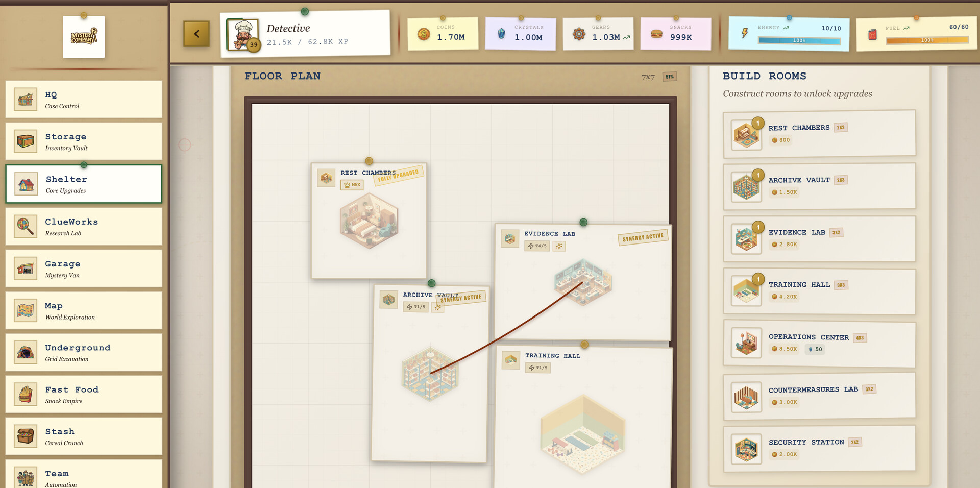The width and height of the screenshot is (980, 488).
Task: Click the gears counter in the top bar
Action: point(598,34)
